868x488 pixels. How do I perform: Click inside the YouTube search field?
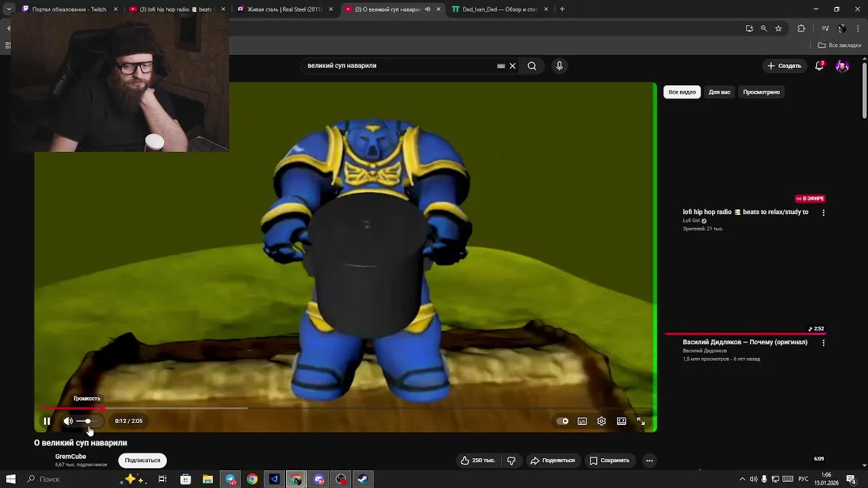tap(400, 66)
